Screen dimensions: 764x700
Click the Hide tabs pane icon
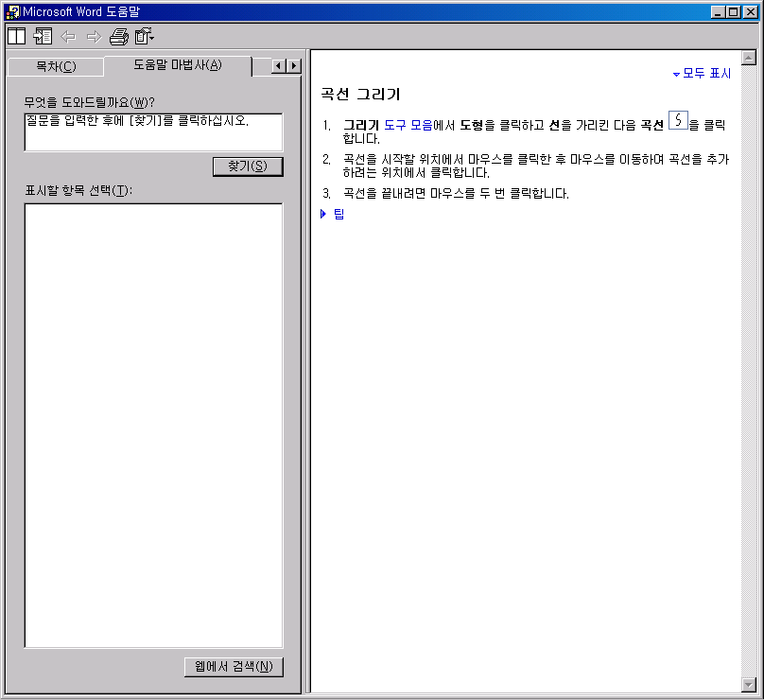coord(43,37)
